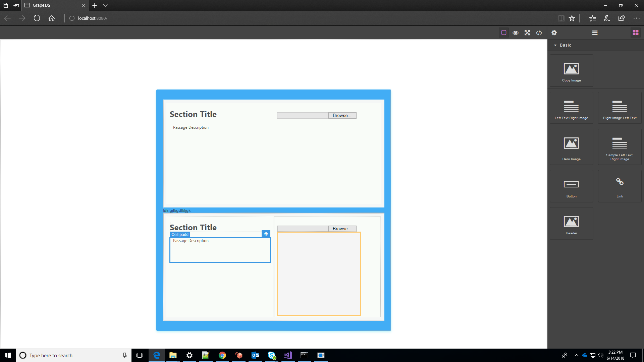Screen dimensions: 644x362
Task: Expand the browser tab list chevron
Action: click(105, 5)
